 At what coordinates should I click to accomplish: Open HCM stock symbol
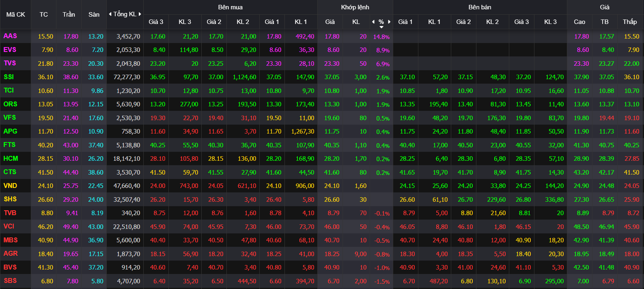pyautogui.click(x=11, y=158)
